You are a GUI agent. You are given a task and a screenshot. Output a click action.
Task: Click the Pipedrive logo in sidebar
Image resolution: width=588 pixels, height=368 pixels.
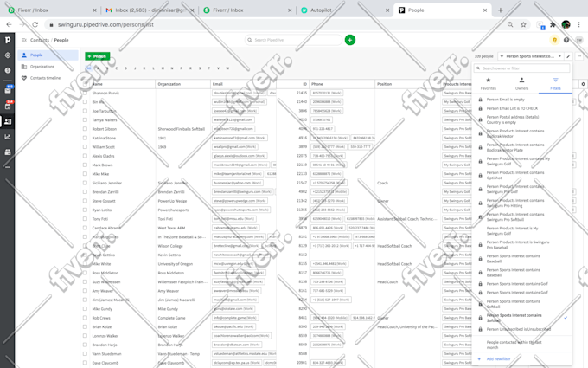[x=8, y=40]
